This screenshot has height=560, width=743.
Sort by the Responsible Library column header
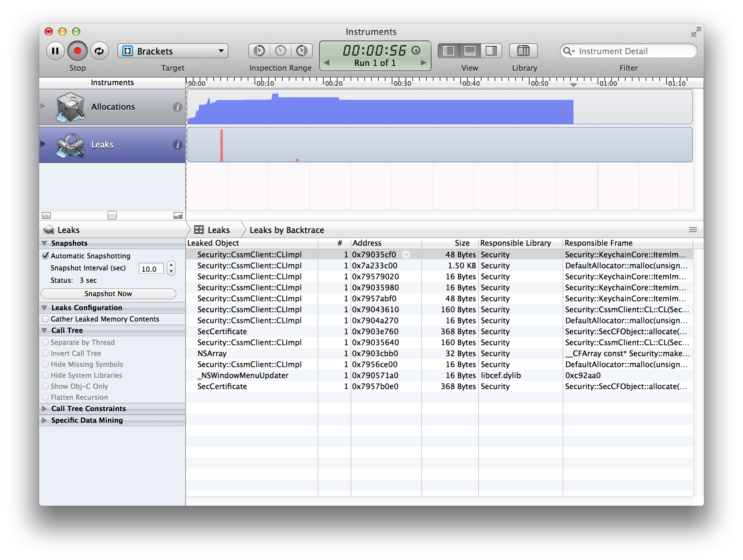(521, 243)
